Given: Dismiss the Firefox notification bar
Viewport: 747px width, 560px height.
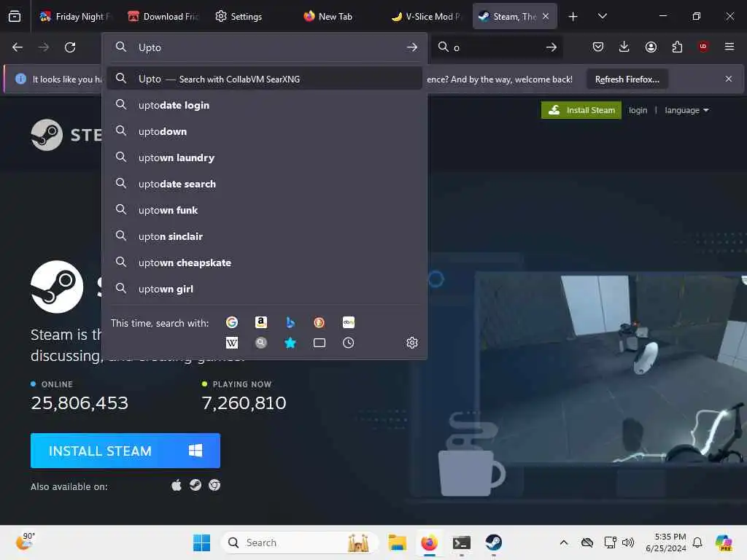Looking at the screenshot, I should 729,79.
